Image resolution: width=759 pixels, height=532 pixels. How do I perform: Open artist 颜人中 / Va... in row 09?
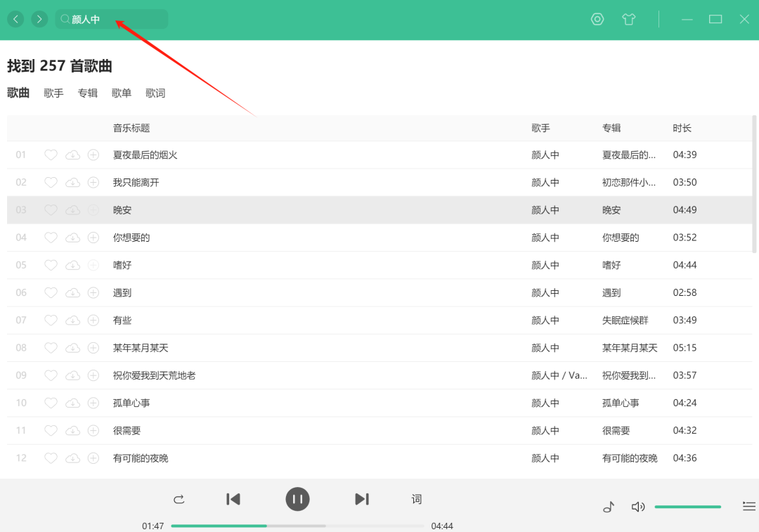pyautogui.click(x=559, y=375)
